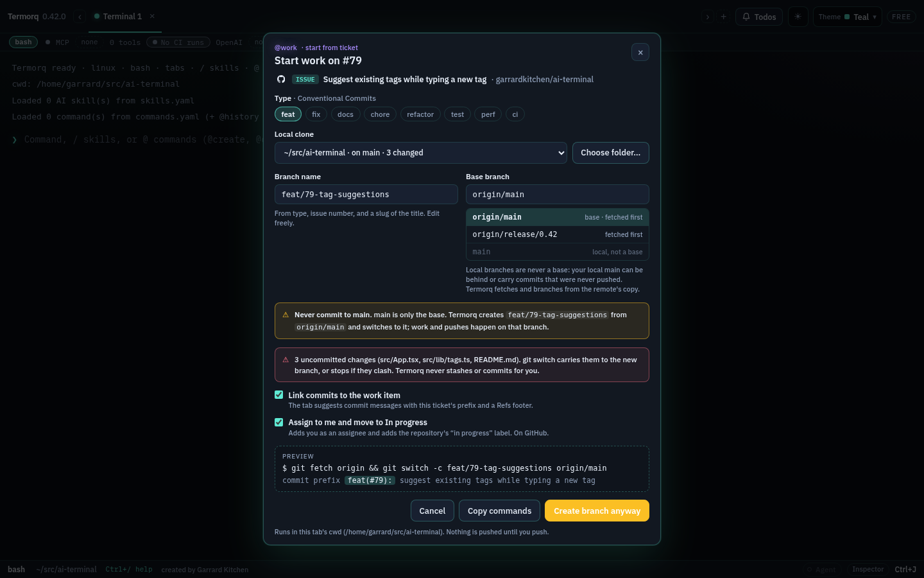
Task: Open the Local clone dropdown
Action: [x=421, y=153]
